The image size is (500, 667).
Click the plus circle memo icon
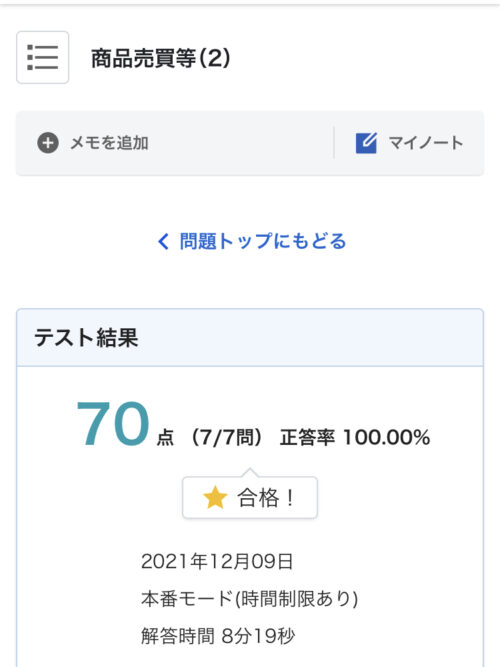[x=48, y=143]
